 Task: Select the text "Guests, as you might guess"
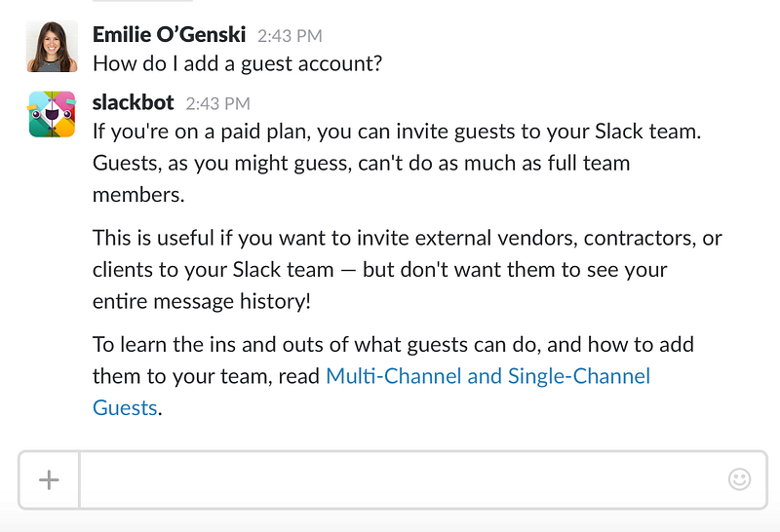tap(205, 163)
